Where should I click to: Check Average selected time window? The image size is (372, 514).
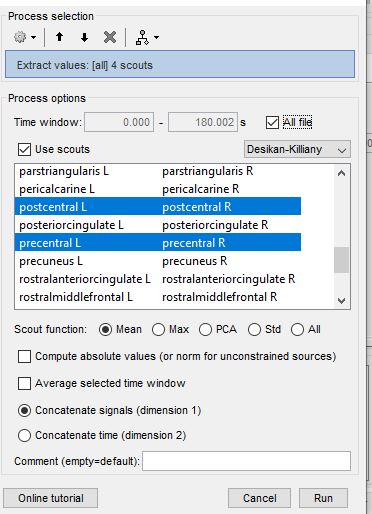point(24,383)
